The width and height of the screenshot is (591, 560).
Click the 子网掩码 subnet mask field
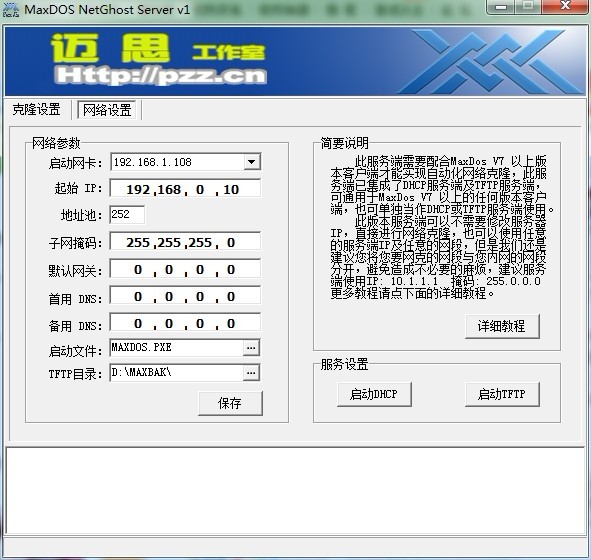(185, 242)
